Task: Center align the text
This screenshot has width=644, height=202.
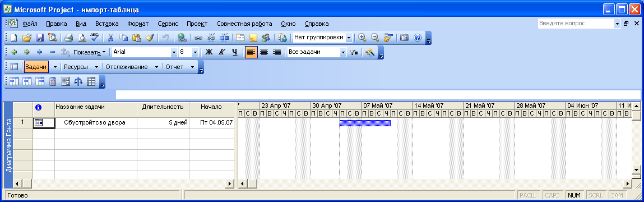Action: click(264, 52)
